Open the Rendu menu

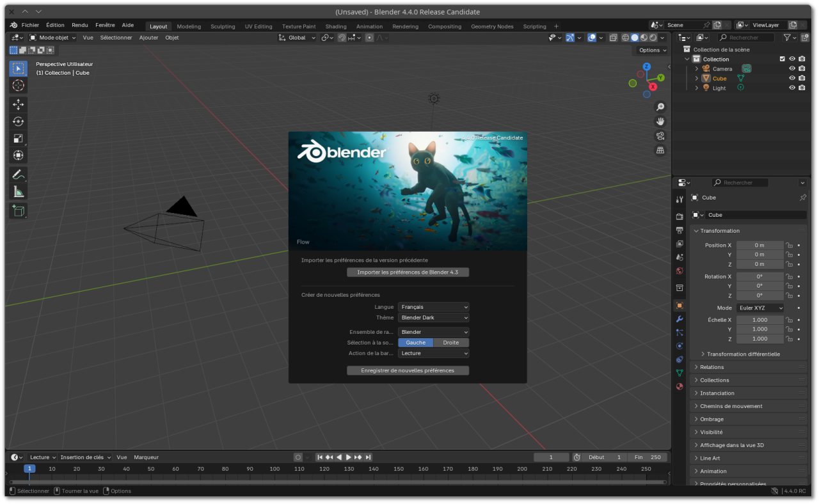80,25
